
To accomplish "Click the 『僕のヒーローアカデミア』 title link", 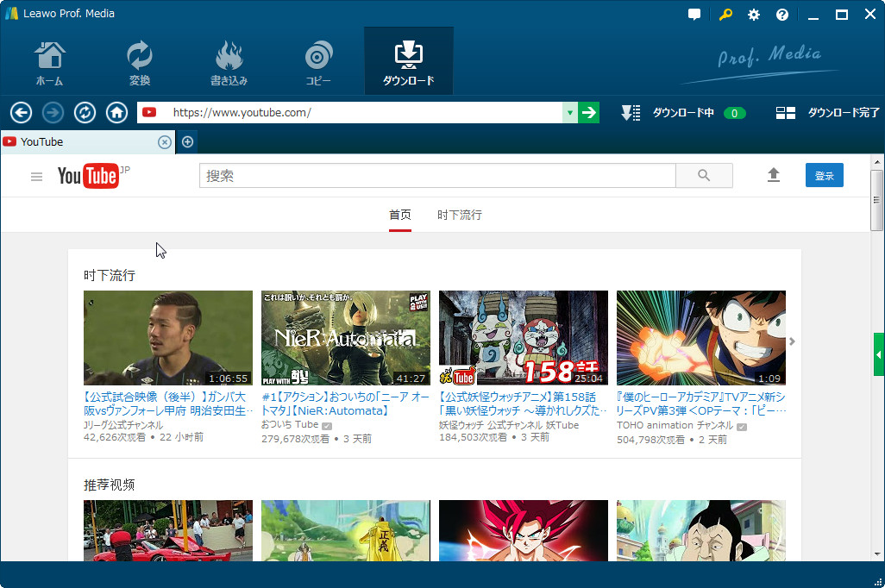I will pyautogui.click(x=701, y=404).
